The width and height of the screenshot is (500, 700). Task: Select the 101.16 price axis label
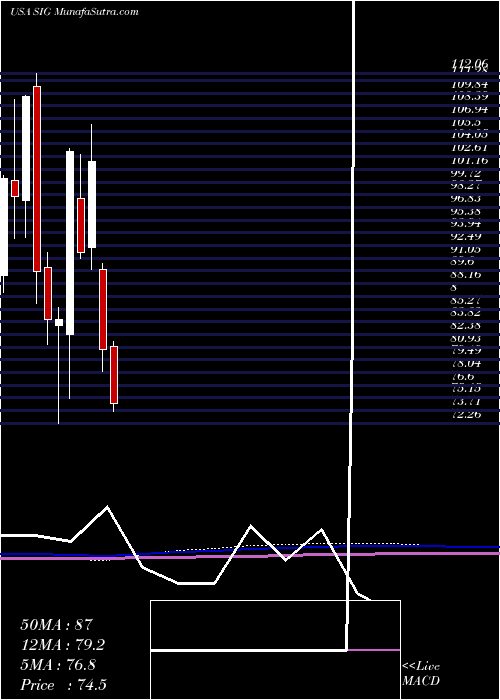click(468, 160)
